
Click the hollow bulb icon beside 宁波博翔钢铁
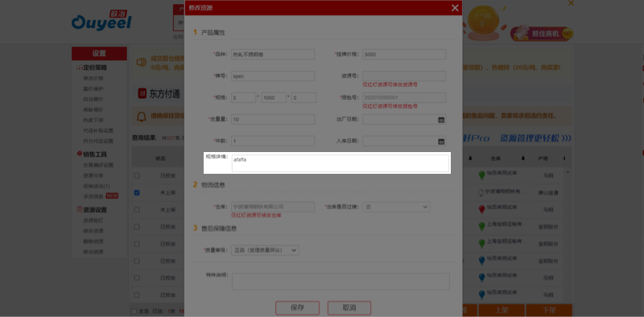[481, 192]
